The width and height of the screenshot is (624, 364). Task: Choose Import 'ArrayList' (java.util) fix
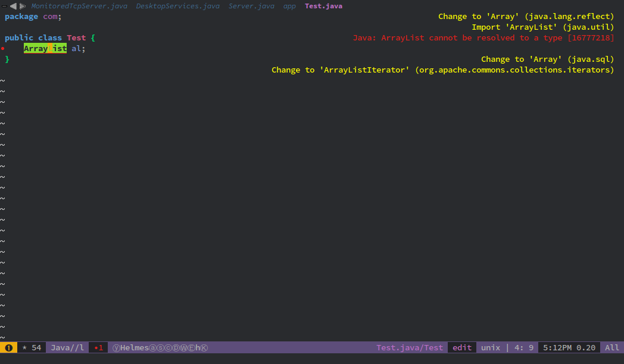(x=543, y=27)
